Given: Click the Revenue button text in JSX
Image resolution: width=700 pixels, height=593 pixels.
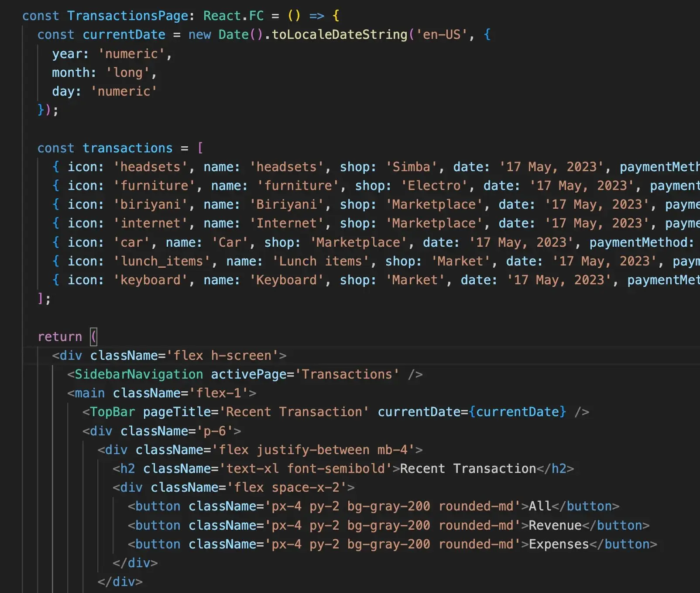Looking at the screenshot, I should click(555, 525).
